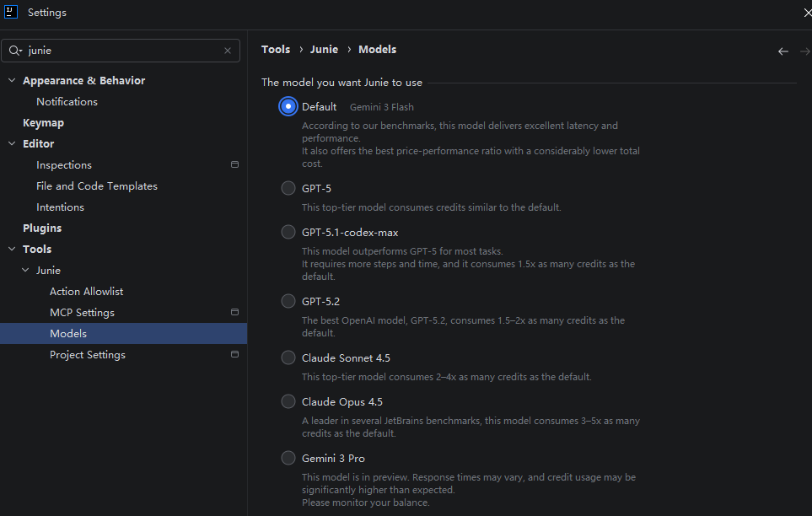Pick the Claude Opus 4.5 model
This screenshot has width=812, height=516.
pos(288,401)
